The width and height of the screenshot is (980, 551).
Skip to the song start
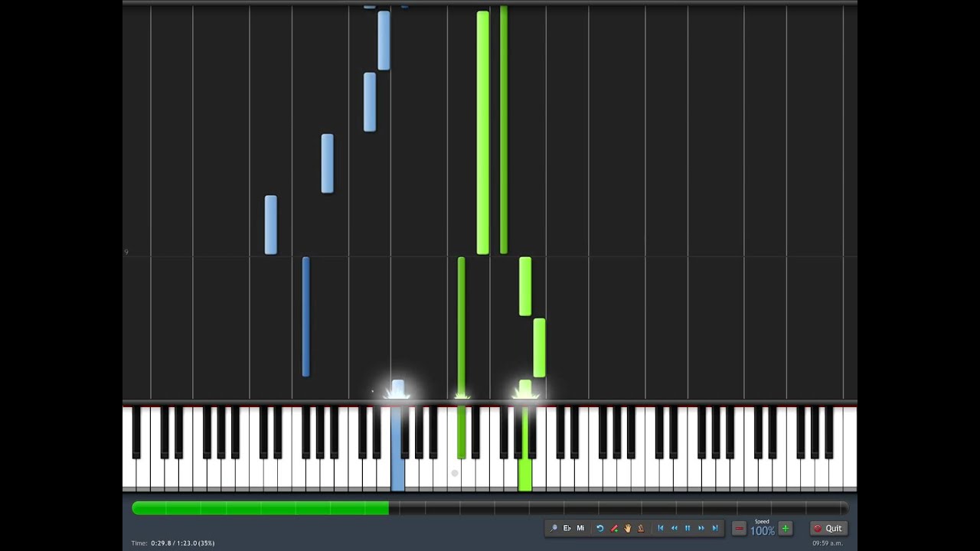(x=661, y=528)
